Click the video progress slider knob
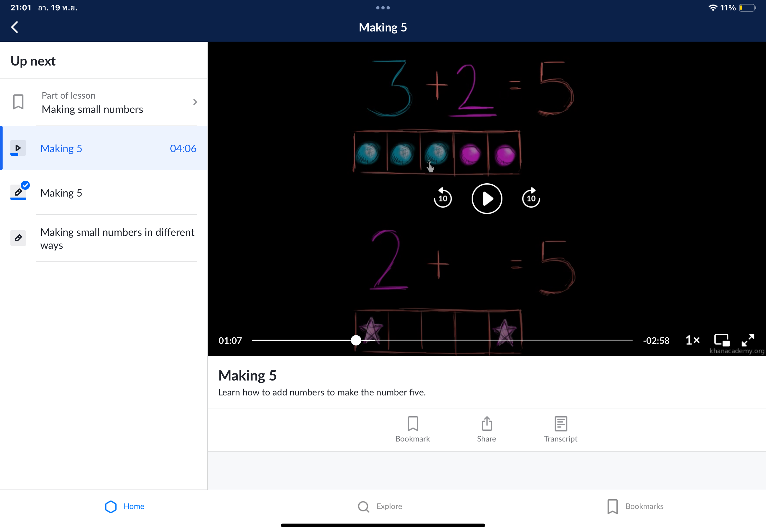 pos(356,340)
